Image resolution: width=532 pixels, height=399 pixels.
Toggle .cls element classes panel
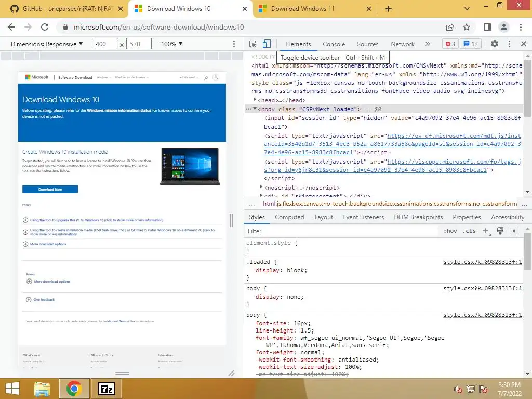(469, 231)
